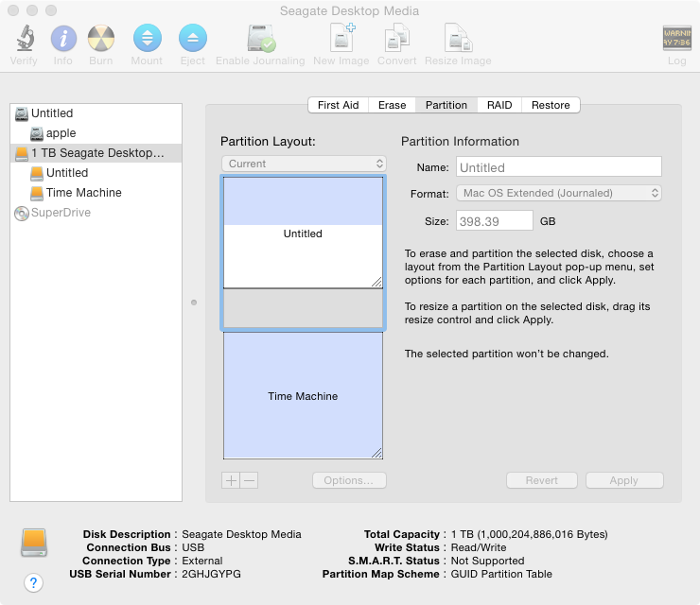Switch to the Restore tab

coord(551,105)
